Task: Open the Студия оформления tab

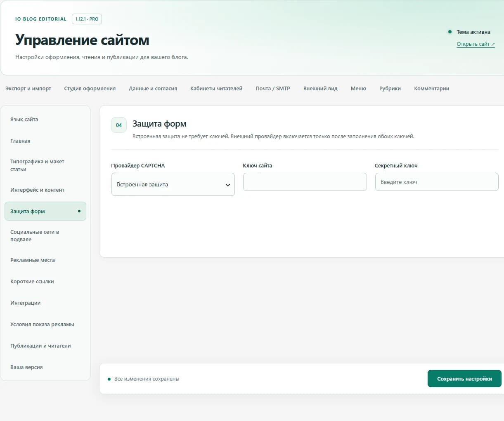Action: coord(90,89)
